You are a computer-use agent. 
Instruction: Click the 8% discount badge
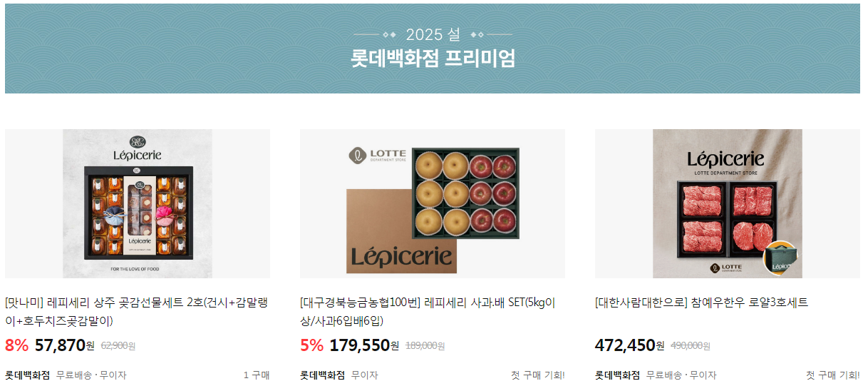click(x=17, y=345)
